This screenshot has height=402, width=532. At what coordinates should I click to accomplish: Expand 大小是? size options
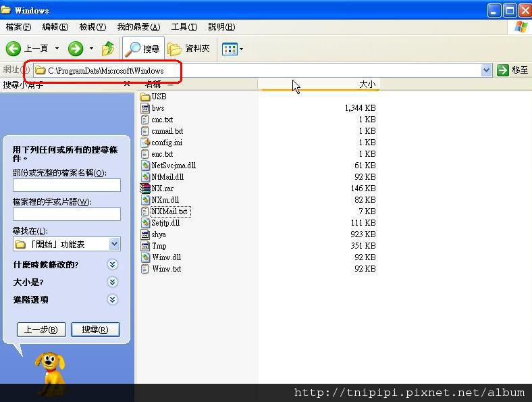[x=113, y=282]
